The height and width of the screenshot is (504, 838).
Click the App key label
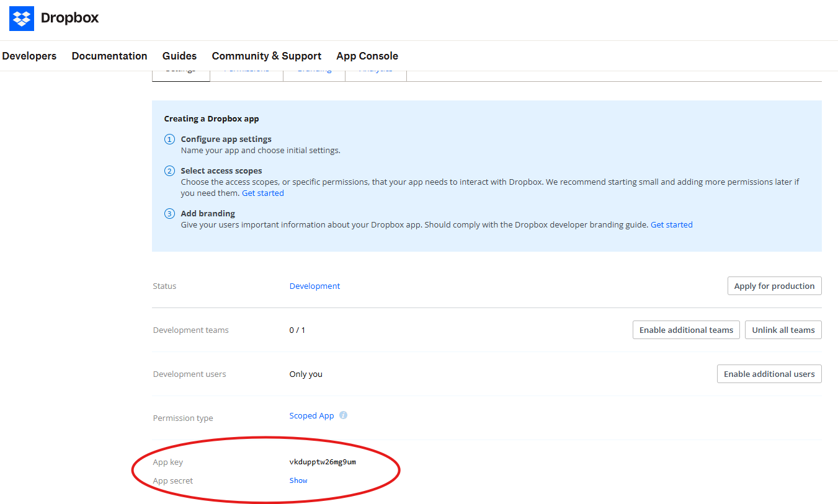pos(168,462)
